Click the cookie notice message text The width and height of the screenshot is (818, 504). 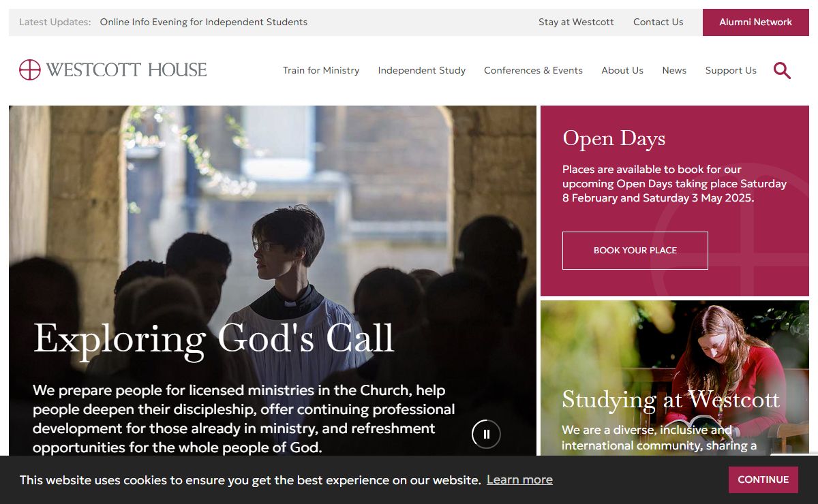[x=250, y=480]
